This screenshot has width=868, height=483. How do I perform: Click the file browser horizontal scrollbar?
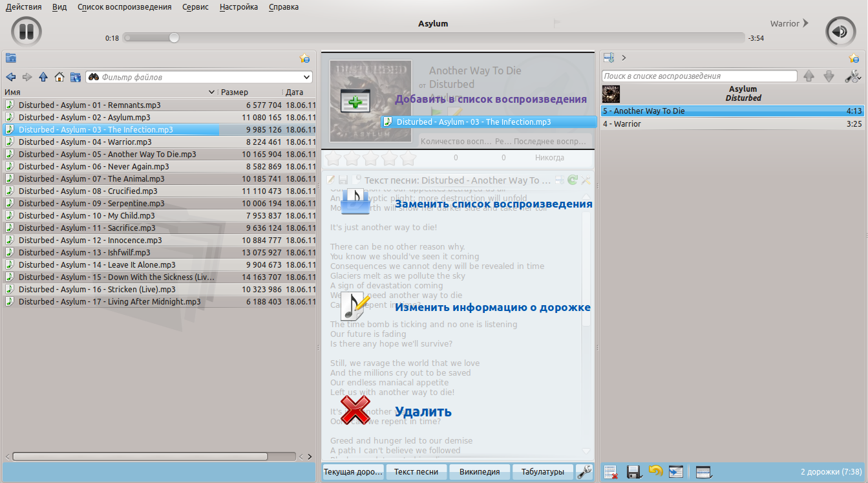(140, 456)
